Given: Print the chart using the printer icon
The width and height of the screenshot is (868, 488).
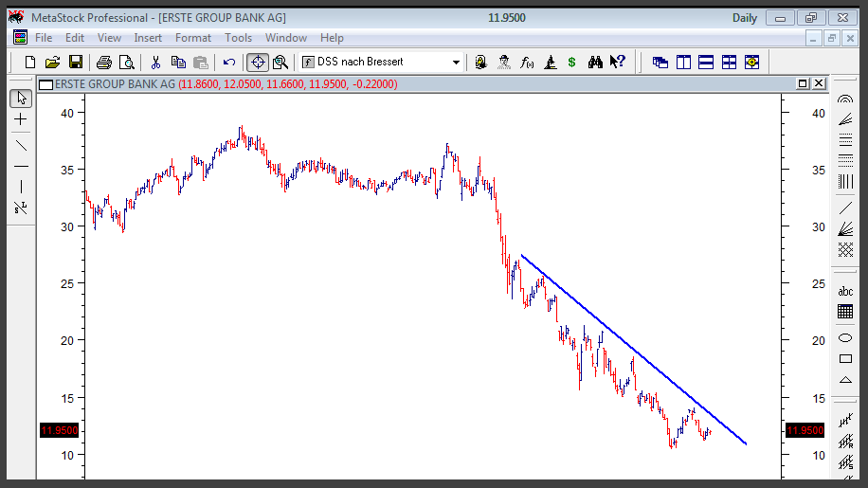Looking at the screenshot, I should [103, 62].
